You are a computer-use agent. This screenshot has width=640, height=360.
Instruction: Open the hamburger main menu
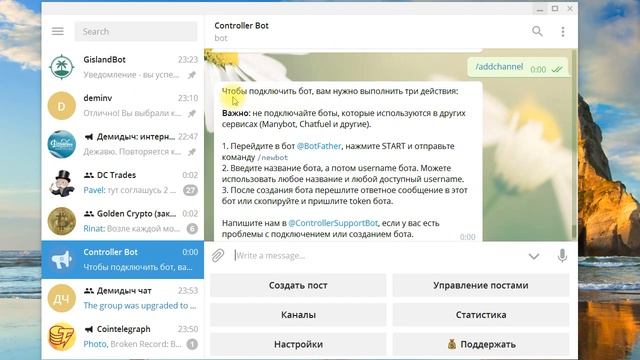coord(58,31)
